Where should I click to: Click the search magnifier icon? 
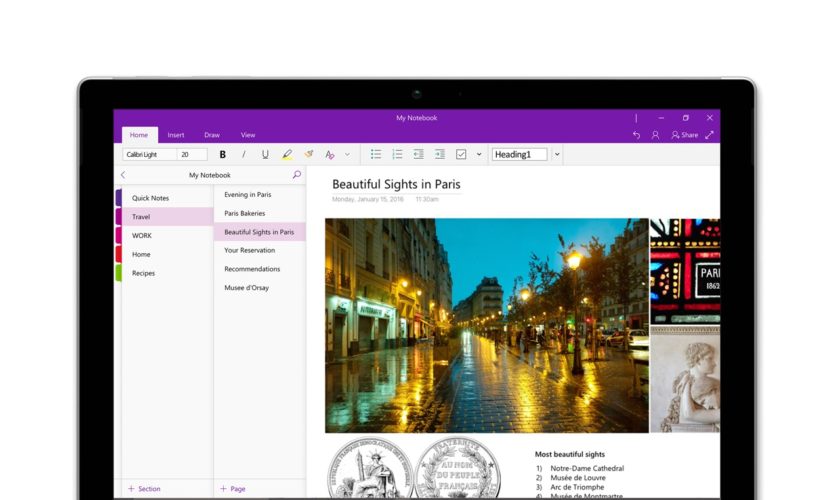pyautogui.click(x=296, y=175)
